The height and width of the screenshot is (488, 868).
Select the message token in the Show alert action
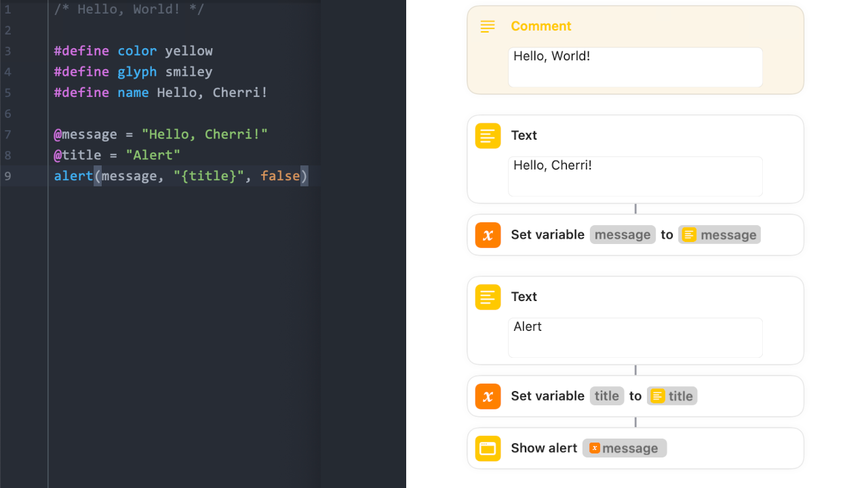tap(625, 448)
